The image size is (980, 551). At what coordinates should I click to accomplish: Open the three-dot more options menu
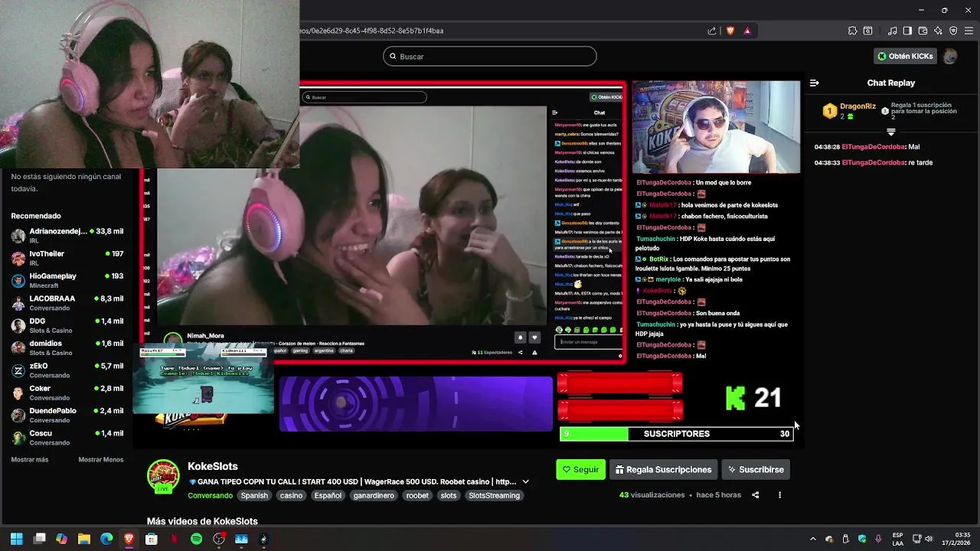779,495
